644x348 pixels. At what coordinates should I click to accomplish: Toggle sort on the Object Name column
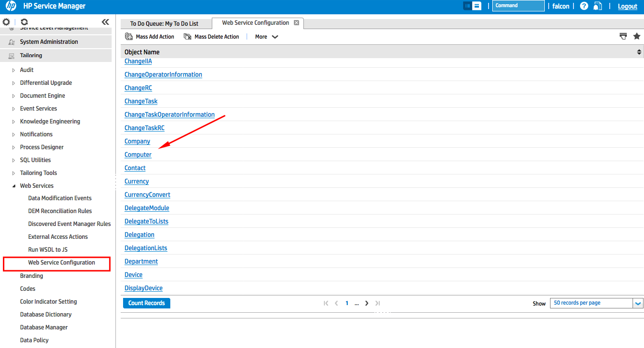(x=639, y=51)
